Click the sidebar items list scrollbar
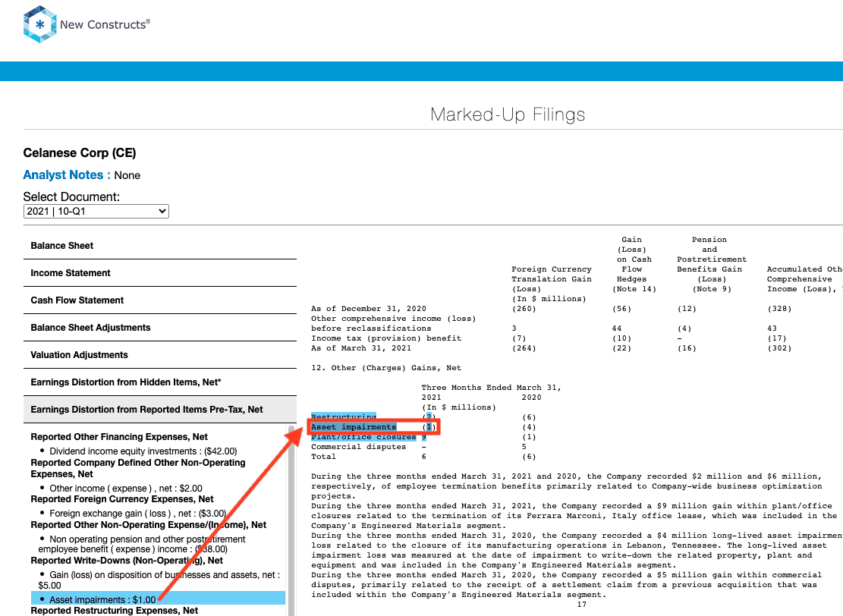The height and width of the screenshot is (616, 843). 291,520
